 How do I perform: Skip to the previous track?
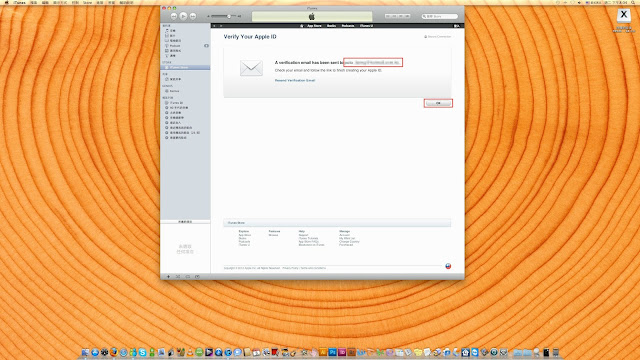click(173, 16)
